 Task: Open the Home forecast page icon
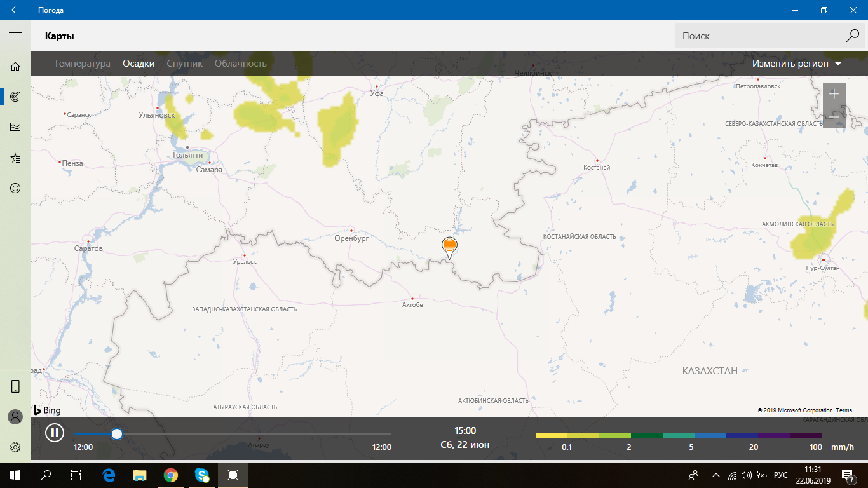click(x=15, y=66)
